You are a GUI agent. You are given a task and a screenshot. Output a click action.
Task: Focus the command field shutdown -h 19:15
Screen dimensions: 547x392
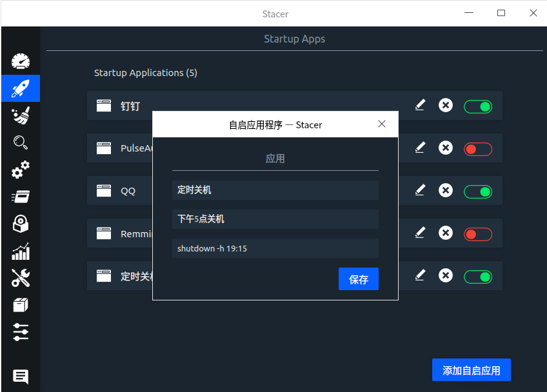(275, 248)
